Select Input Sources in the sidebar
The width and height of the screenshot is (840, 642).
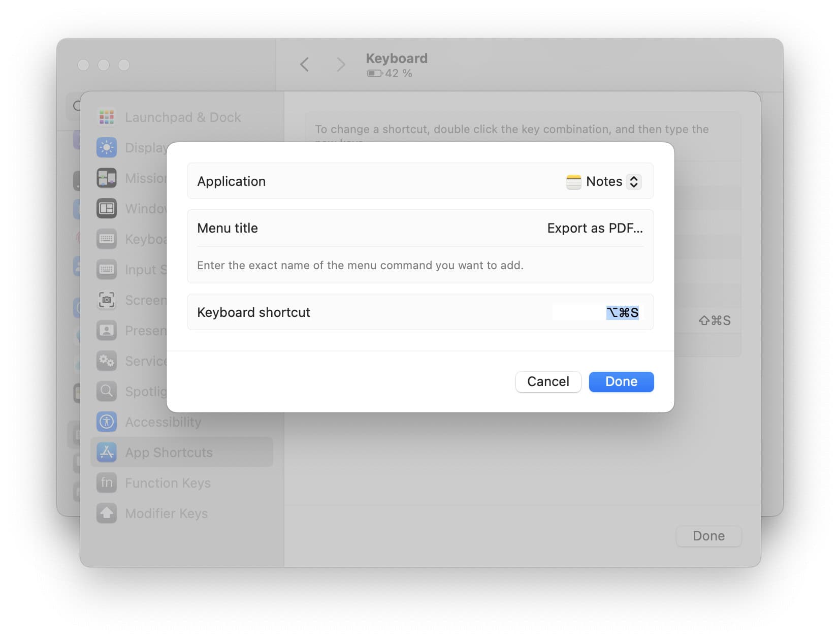(107, 269)
